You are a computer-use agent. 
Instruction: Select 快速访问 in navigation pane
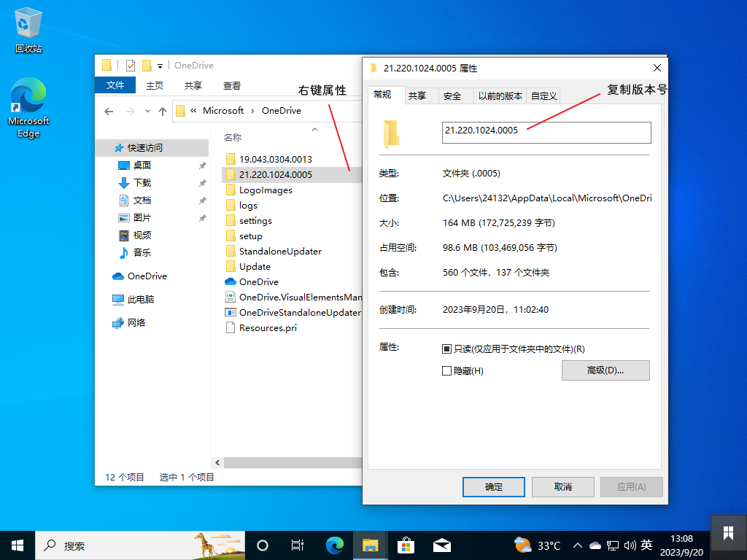pyautogui.click(x=152, y=147)
